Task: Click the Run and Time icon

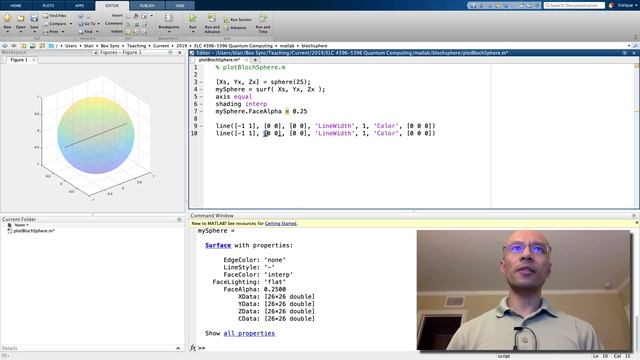Action: click(263, 18)
